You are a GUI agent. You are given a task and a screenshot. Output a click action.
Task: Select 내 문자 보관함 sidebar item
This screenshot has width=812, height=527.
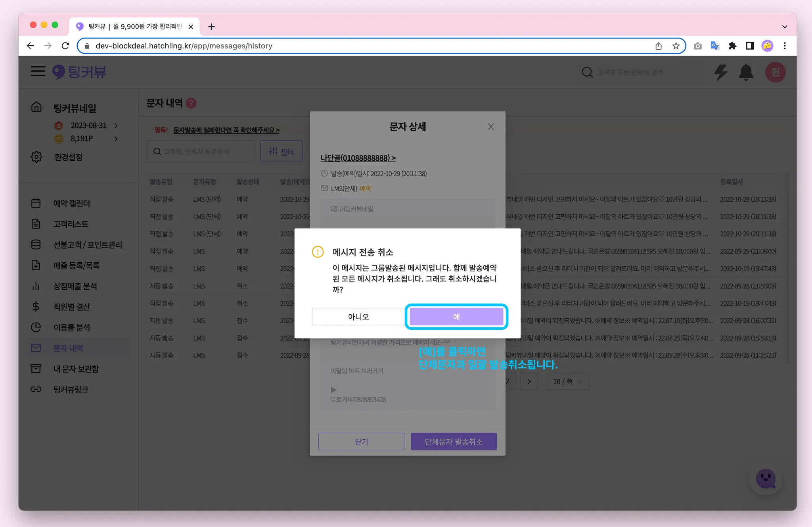[76, 369]
